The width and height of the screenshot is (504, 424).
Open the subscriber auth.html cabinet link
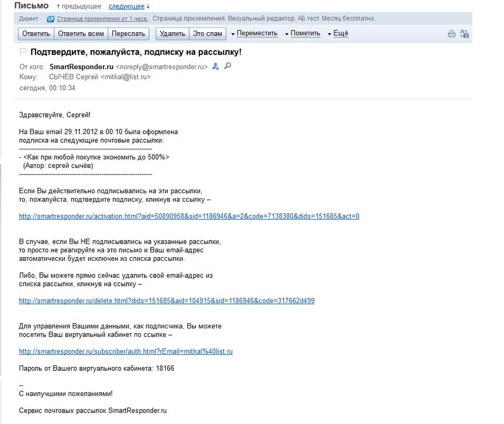[125, 352]
